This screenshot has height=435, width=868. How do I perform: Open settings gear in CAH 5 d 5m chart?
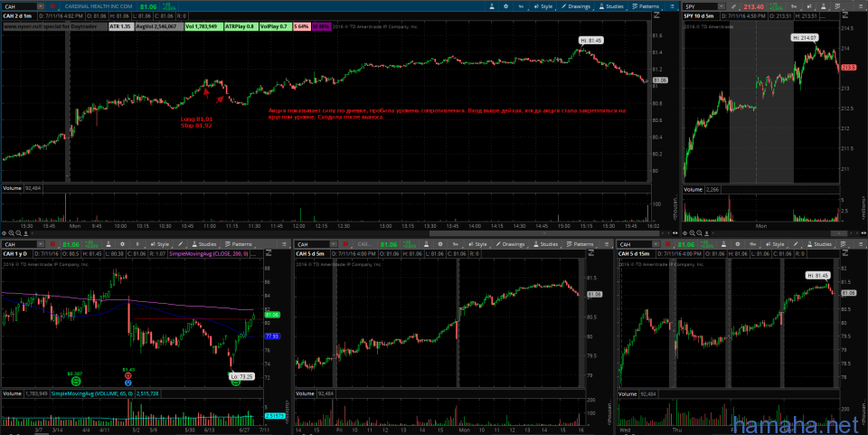pos(440,244)
